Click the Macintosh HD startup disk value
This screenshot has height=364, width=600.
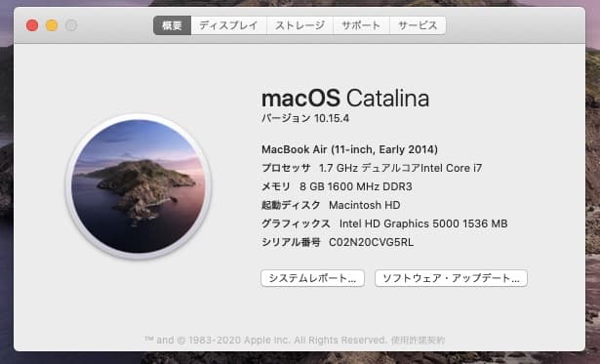point(365,205)
